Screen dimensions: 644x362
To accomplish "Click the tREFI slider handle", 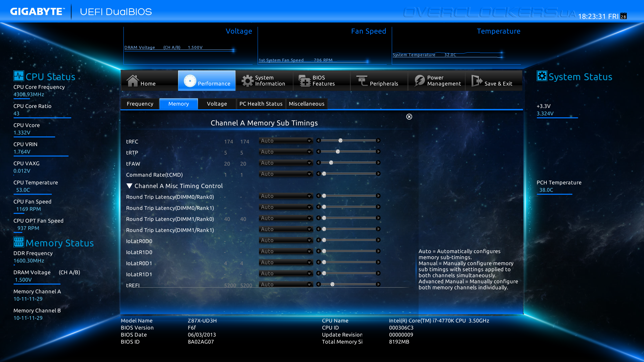I will click(x=332, y=284).
